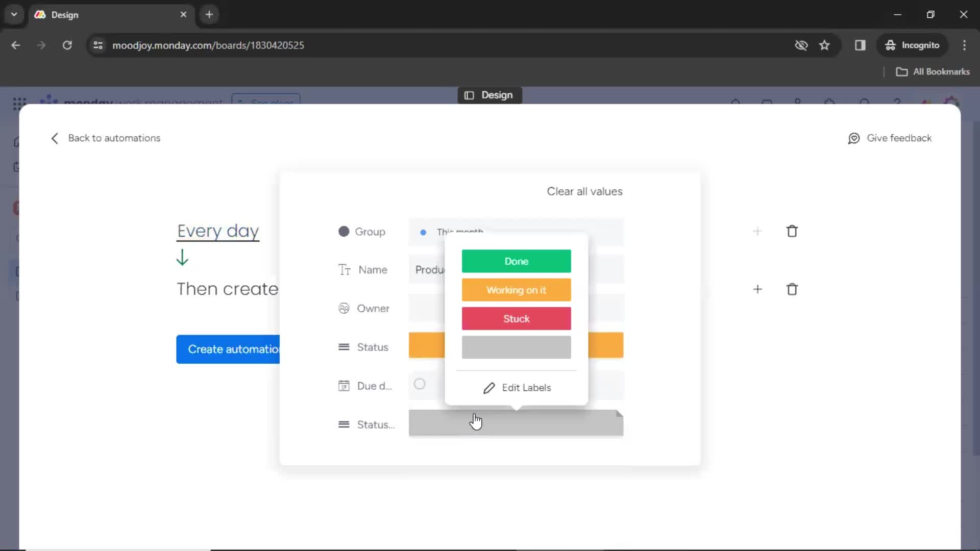Image resolution: width=980 pixels, height=551 pixels.
Task: Click the Due date field icon
Action: tap(344, 386)
